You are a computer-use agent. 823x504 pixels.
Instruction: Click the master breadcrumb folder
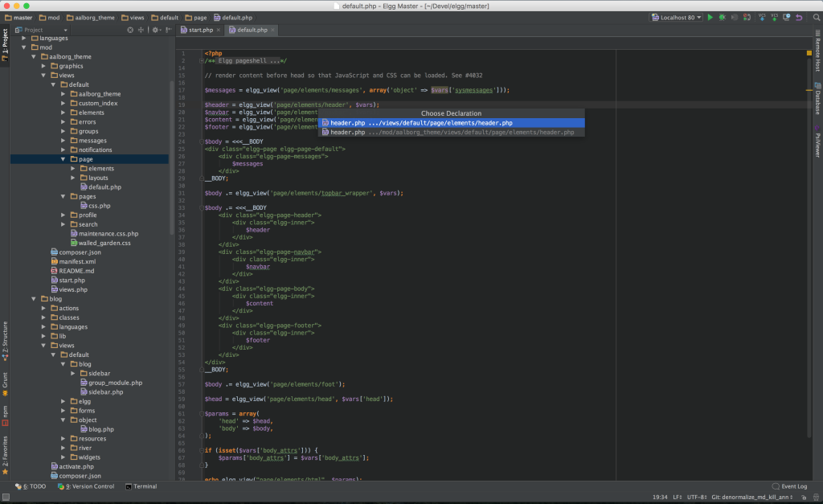[18, 18]
